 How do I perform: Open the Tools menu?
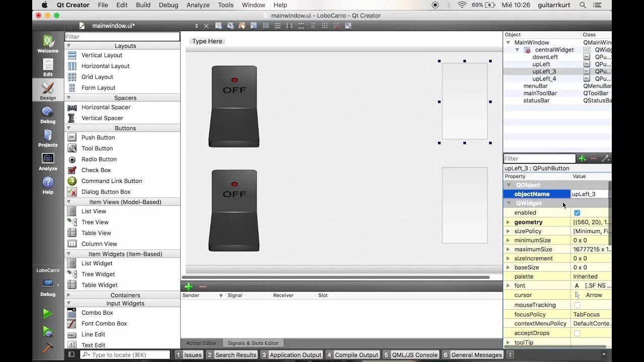(x=225, y=5)
